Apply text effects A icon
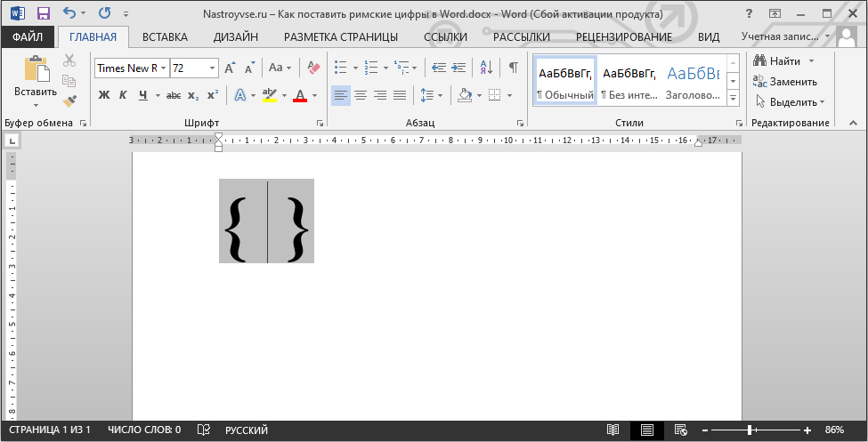Screen dimensions: 868x442 240,95
